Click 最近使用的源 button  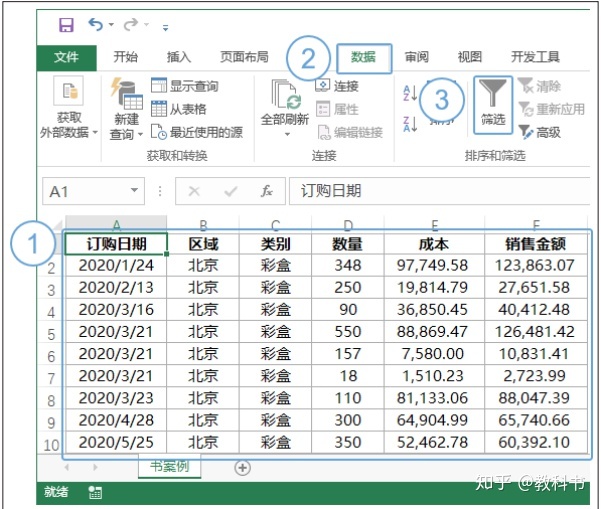[x=197, y=132]
